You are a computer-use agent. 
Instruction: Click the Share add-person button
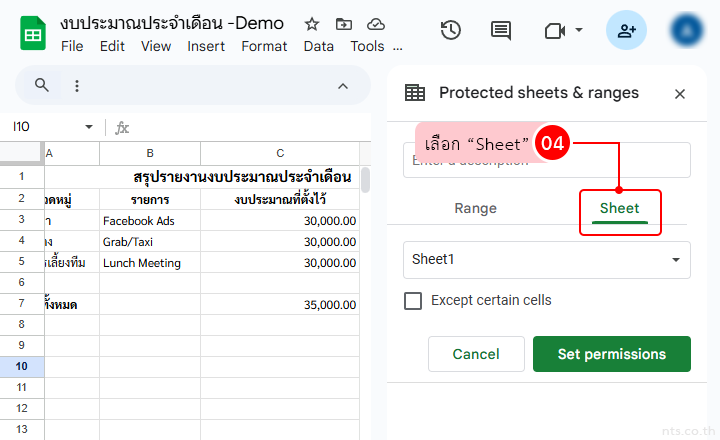(626, 30)
